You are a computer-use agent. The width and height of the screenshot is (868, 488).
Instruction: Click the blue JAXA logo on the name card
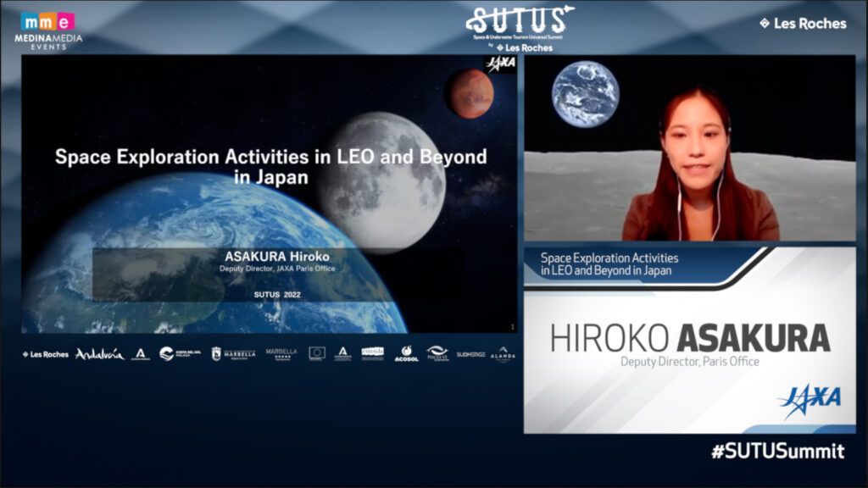coord(810,400)
